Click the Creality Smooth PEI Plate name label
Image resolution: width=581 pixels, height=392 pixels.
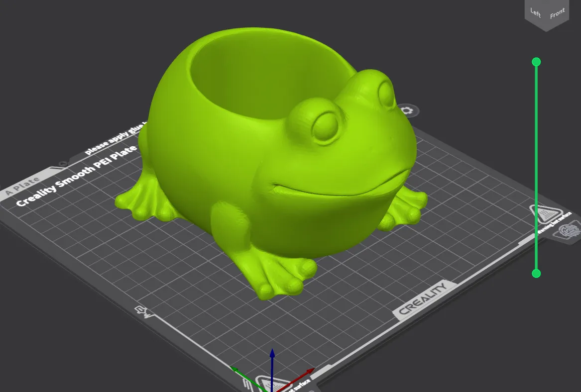76,177
